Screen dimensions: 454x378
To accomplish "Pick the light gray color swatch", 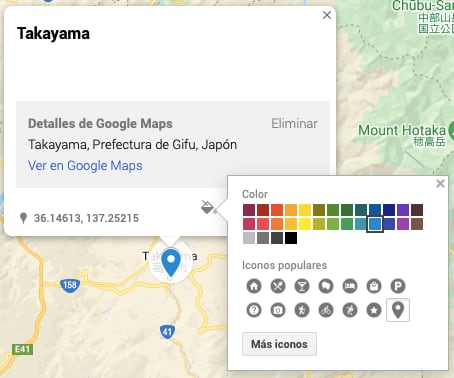I will (249, 238).
